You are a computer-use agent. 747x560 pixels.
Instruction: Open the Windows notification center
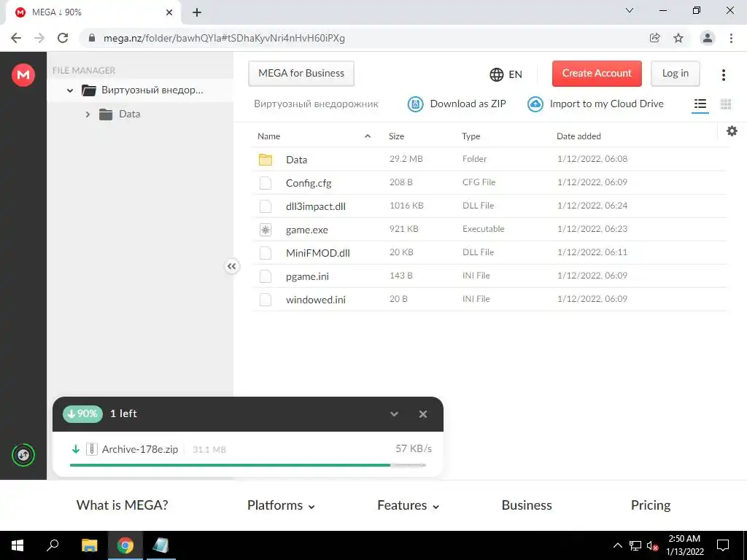[x=723, y=545]
